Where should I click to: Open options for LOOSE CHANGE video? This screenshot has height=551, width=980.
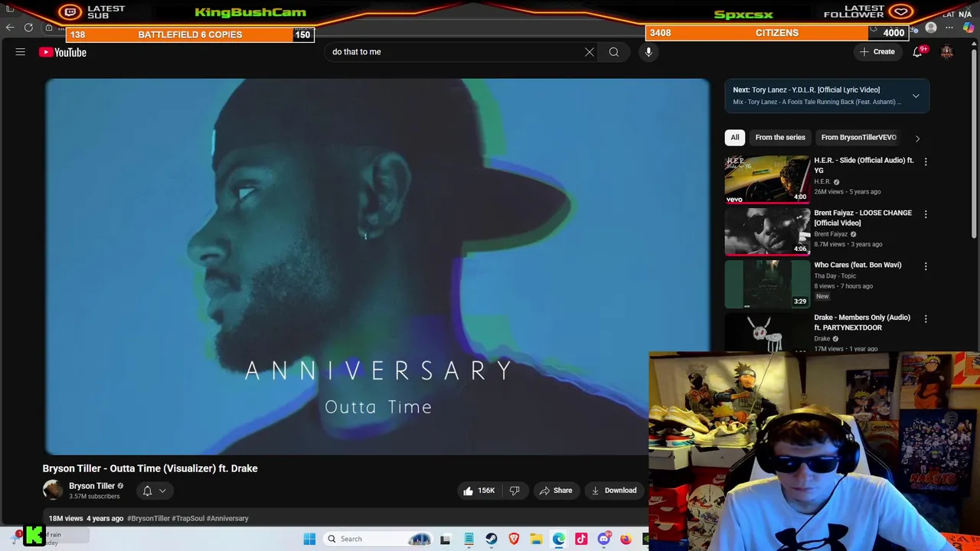point(926,214)
